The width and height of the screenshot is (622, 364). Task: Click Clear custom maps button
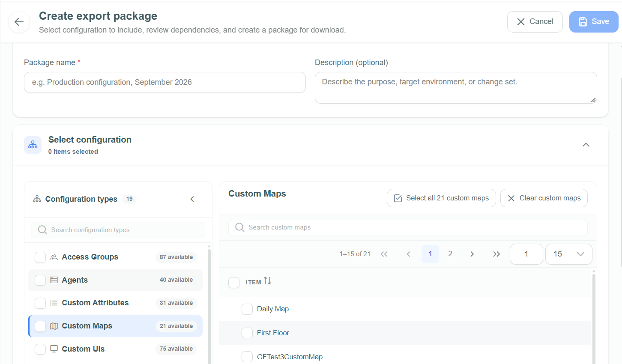(x=544, y=198)
